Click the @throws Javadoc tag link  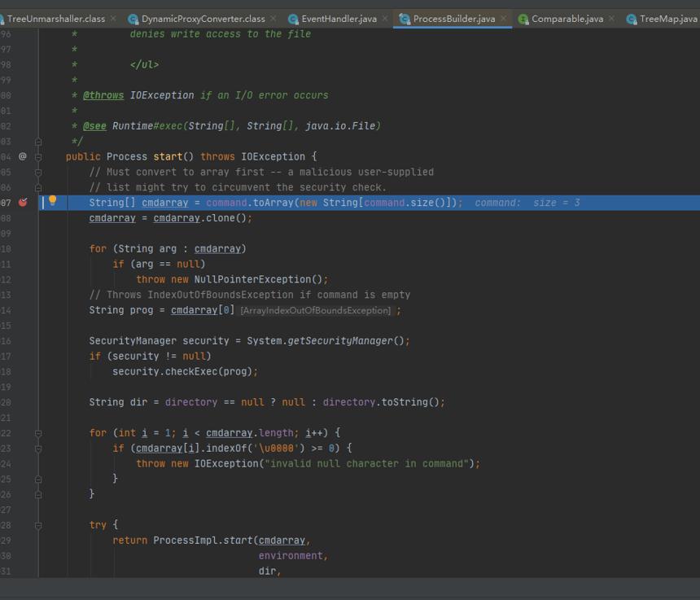pos(103,95)
